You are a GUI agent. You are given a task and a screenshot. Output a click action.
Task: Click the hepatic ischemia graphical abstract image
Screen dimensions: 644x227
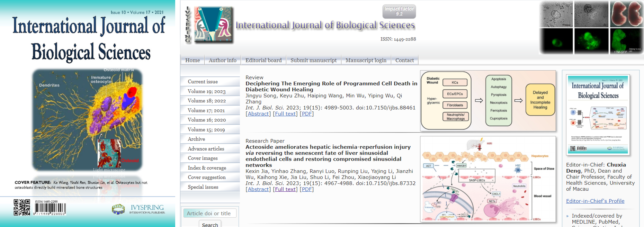488,179
